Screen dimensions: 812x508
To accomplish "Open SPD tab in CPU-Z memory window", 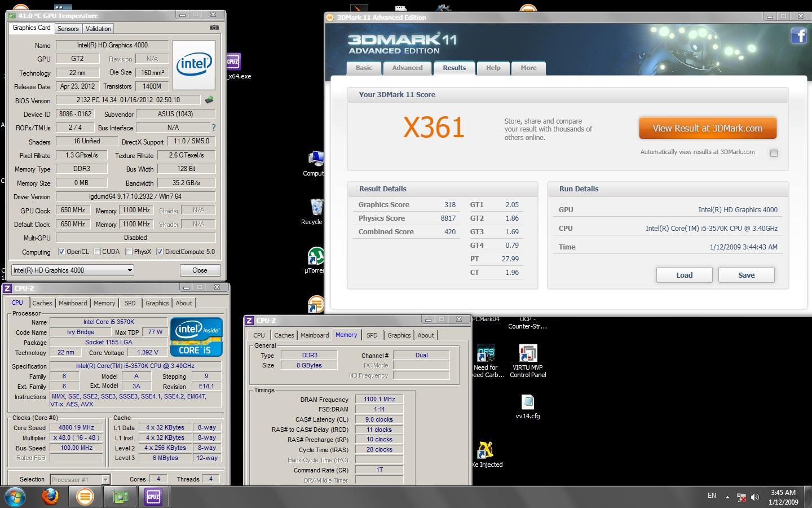I will click(x=372, y=335).
